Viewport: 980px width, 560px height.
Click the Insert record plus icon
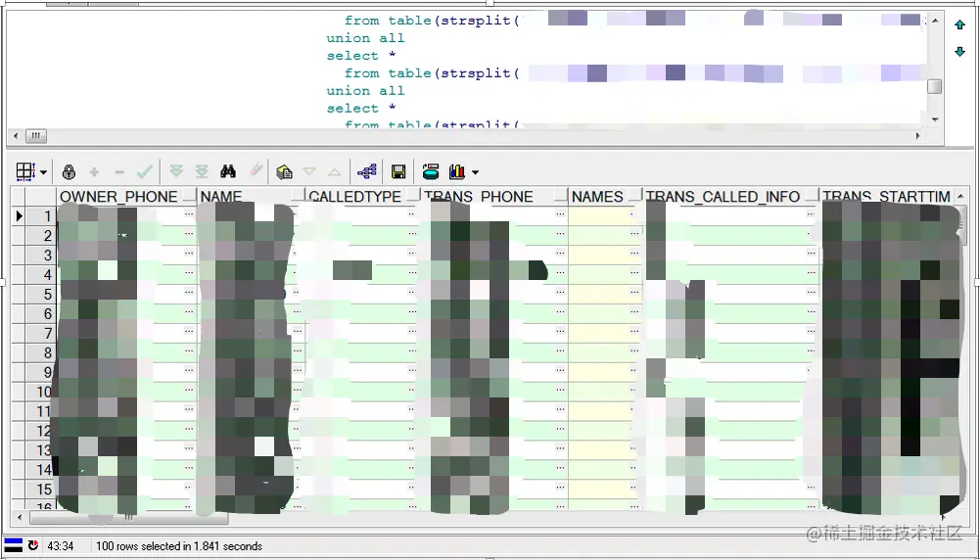tap(94, 172)
